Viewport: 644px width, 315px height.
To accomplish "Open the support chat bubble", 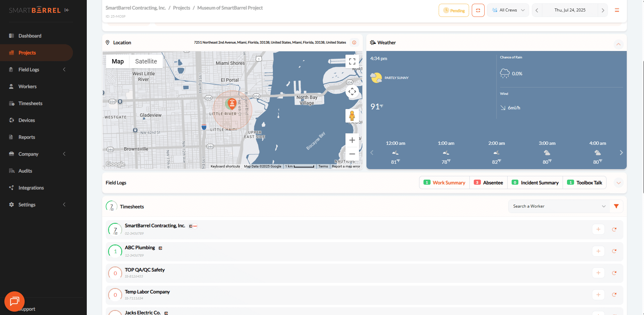I will coord(15,301).
